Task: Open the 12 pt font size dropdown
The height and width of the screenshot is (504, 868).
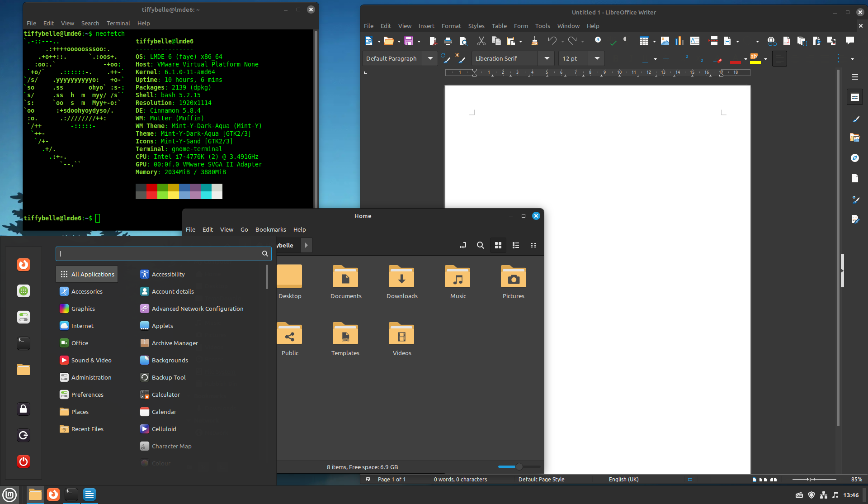Action: point(597,58)
